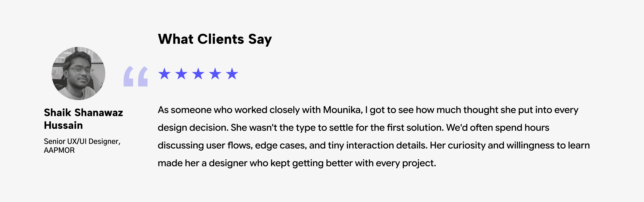Click the middle star of the rating

(198, 74)
